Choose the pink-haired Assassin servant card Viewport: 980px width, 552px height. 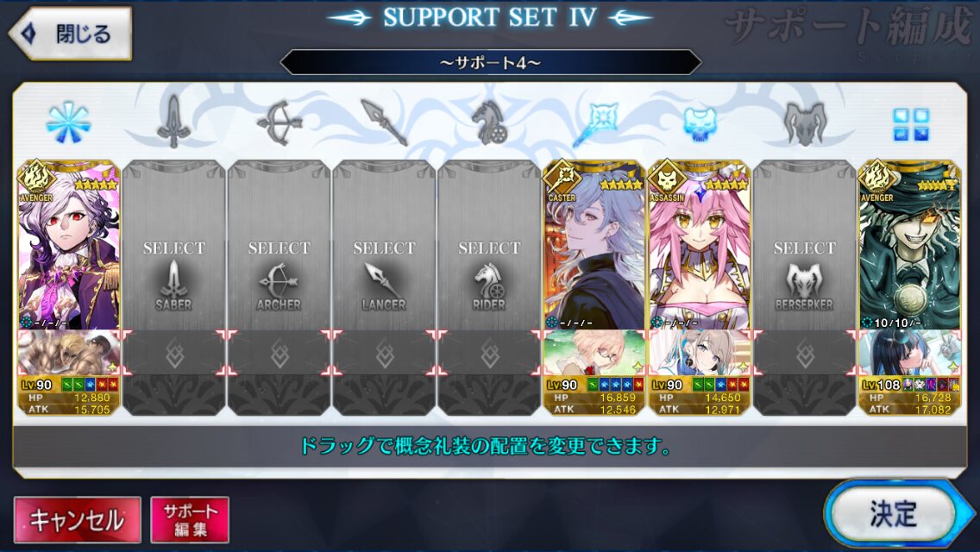[700, 245]
